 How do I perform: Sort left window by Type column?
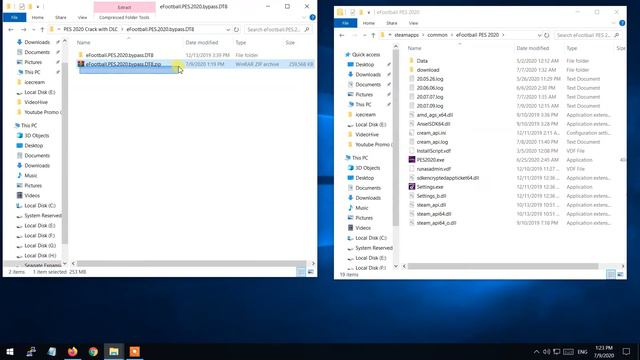(x=241, y=42)
